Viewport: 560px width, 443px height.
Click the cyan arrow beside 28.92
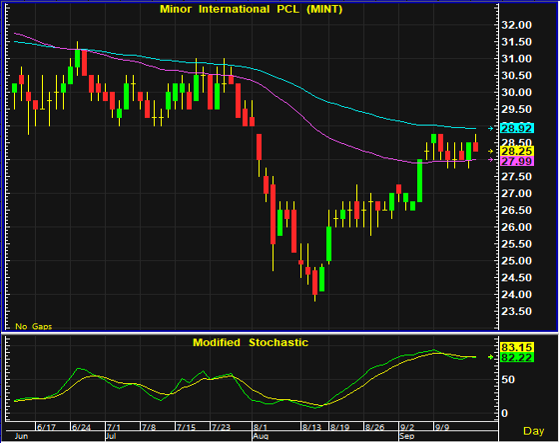491,128
